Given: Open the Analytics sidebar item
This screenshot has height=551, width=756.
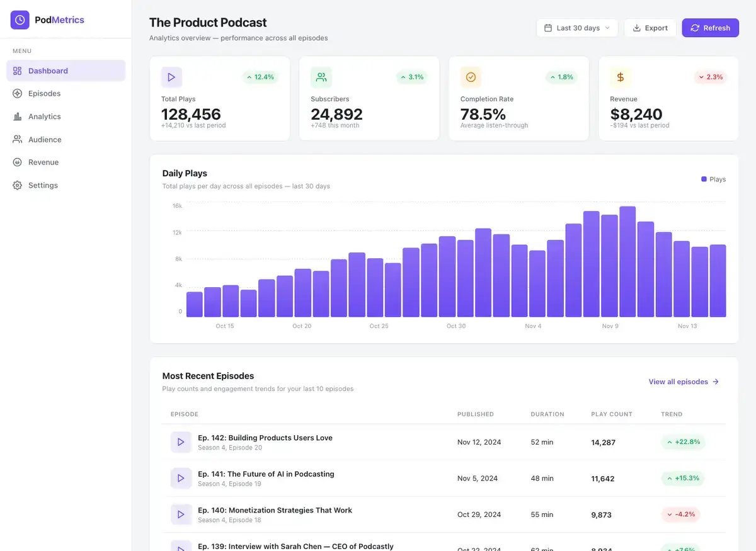Looking at the screenshot, I should click(66, 116).
